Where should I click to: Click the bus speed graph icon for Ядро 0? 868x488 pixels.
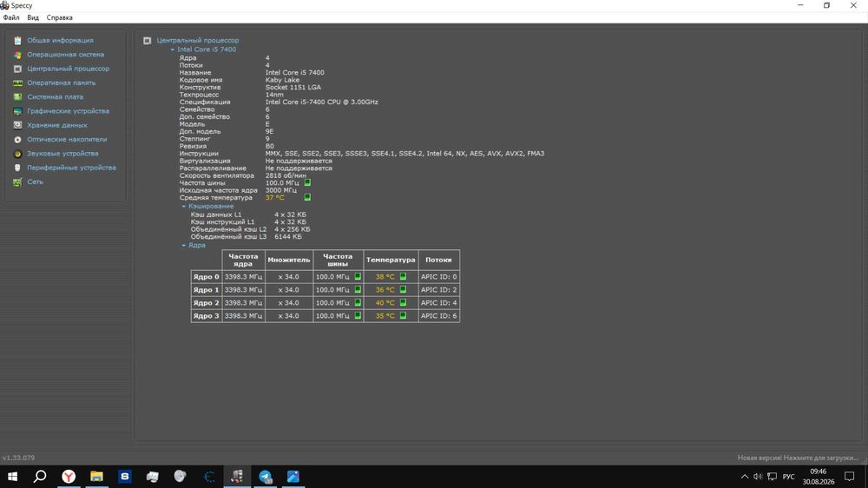[358, 276]
